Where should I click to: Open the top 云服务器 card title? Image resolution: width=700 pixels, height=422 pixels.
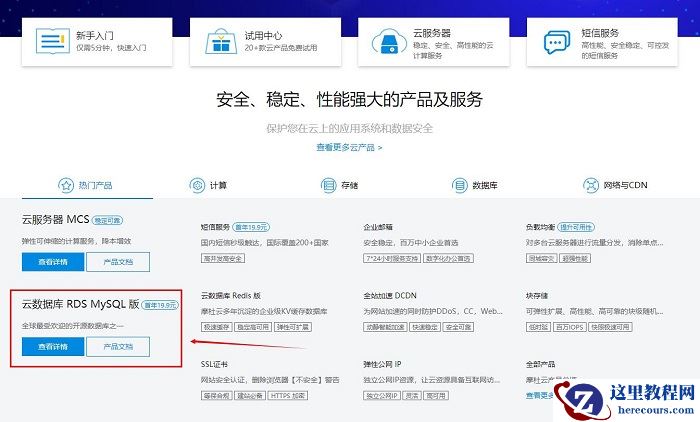(432, 33)
